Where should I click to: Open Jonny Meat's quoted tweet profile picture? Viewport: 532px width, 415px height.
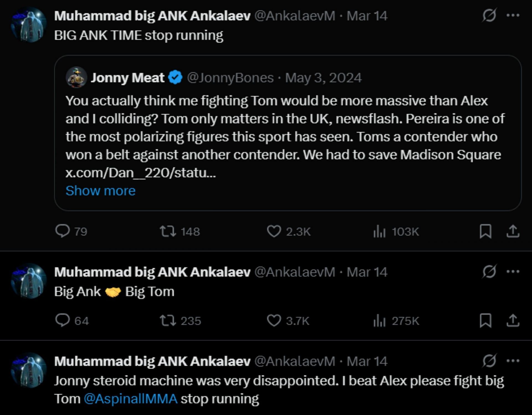coord(76,78)
